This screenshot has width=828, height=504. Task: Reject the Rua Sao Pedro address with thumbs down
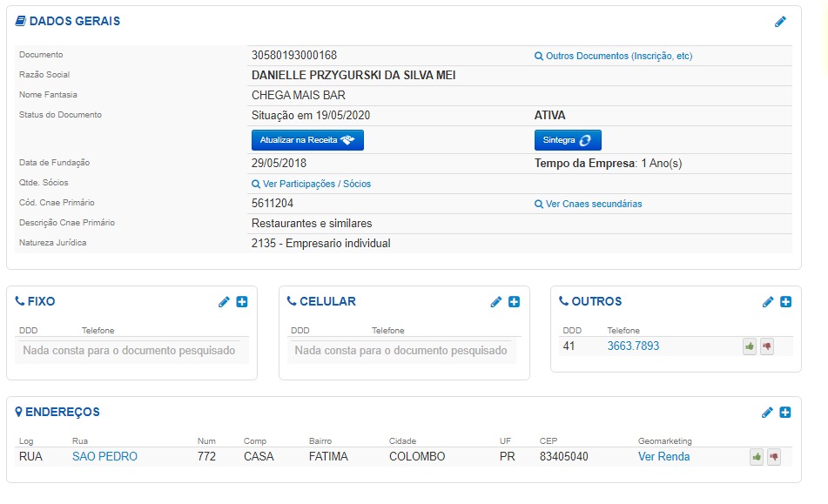pos(773,457)
